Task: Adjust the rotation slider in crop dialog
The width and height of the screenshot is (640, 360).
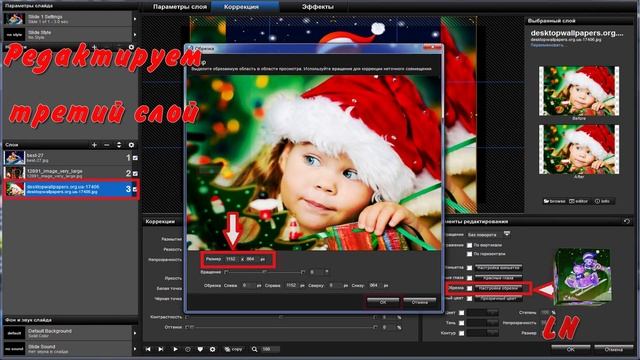Action: coord(264,272)
